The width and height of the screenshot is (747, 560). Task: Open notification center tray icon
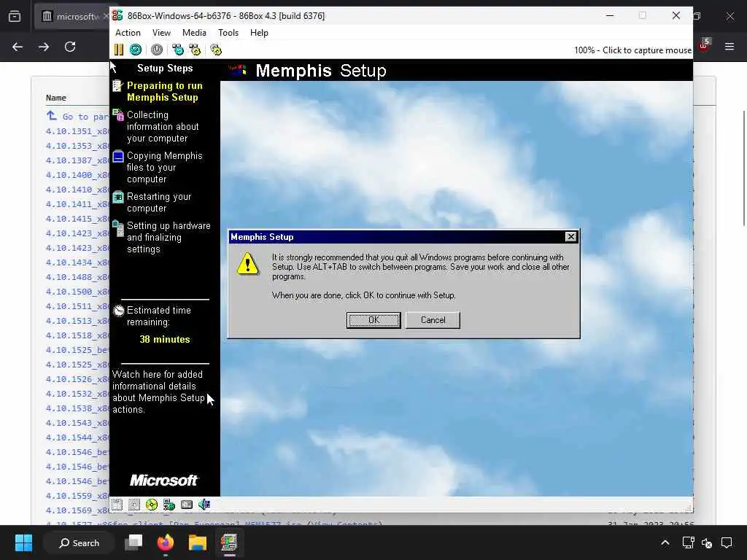(727, 542)
